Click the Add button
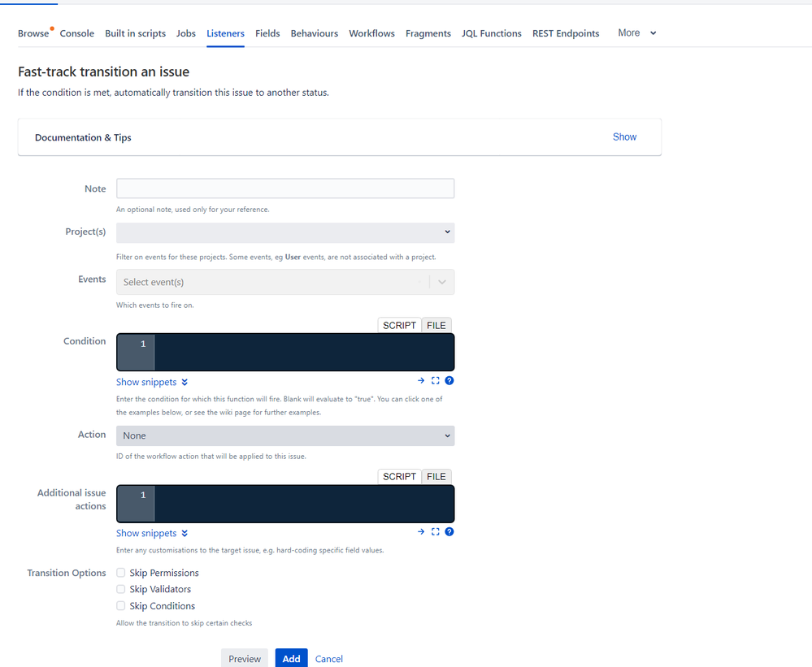812x667 pixels. [291, 658]
